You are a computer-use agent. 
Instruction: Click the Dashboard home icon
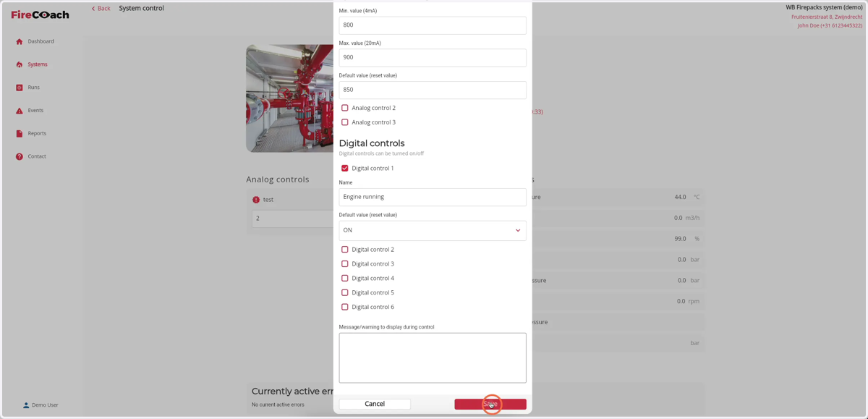click(x=20, y=41)
